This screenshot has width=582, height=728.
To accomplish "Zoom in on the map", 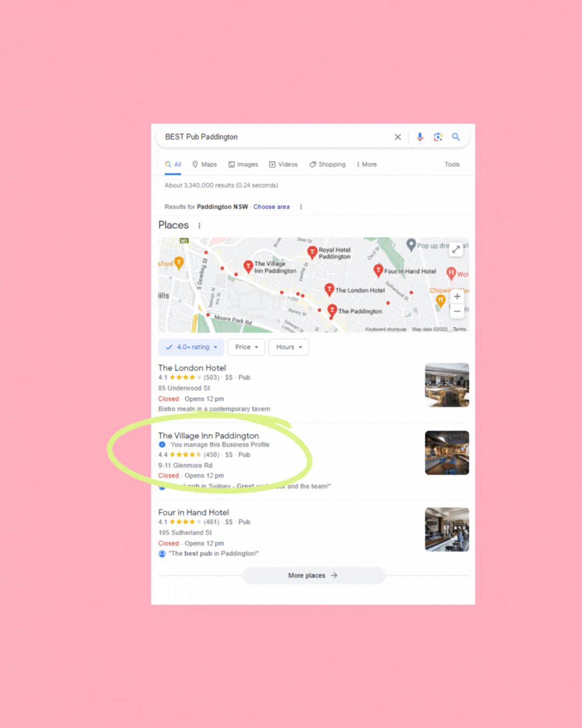I will click(457, 297).
